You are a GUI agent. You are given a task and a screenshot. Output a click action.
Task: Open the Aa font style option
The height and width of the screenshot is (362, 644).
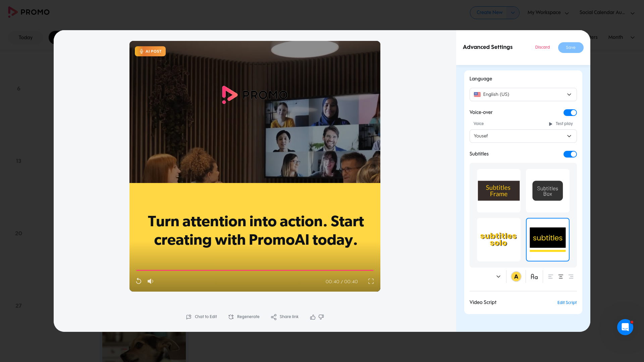coord(534,277)
